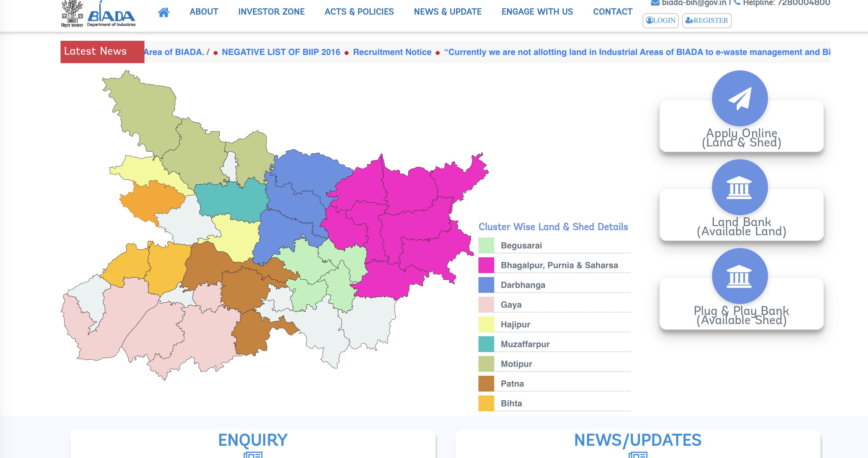868x458 pixels.
Task: Click the Cluster Wise Land & Shed Details heading
Action: tap(553, 227)
